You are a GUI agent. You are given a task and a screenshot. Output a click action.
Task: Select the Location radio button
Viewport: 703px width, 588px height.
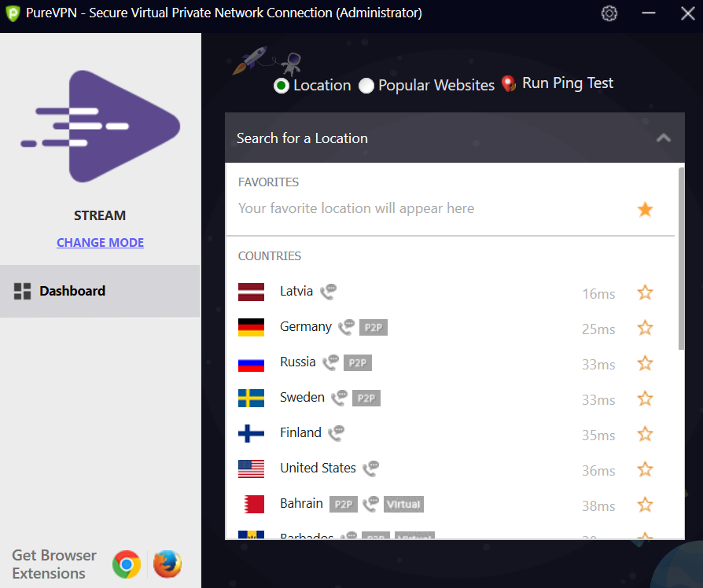tap(282, 86)
